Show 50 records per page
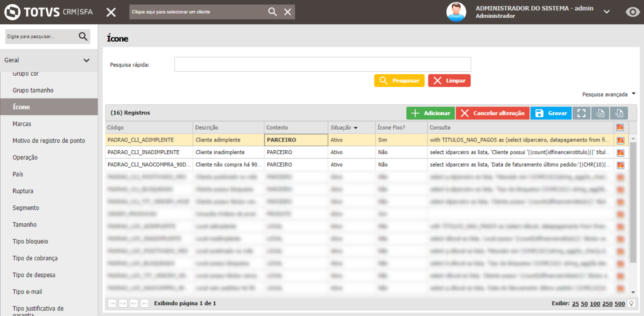The height and width of the screenshot is (316, 644). click(584, 304)
